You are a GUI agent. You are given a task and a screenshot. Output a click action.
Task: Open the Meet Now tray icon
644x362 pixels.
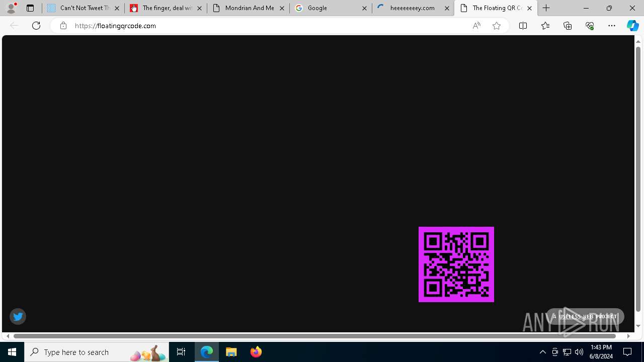555,352
